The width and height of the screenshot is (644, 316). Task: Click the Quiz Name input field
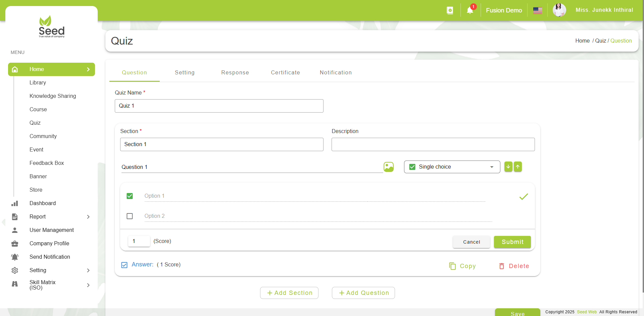[219, 106]
